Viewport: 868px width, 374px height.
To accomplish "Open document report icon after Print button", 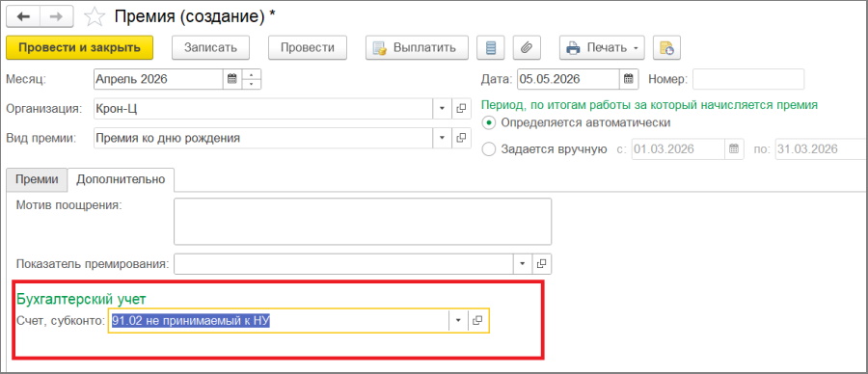I will (x=666, y=47).
